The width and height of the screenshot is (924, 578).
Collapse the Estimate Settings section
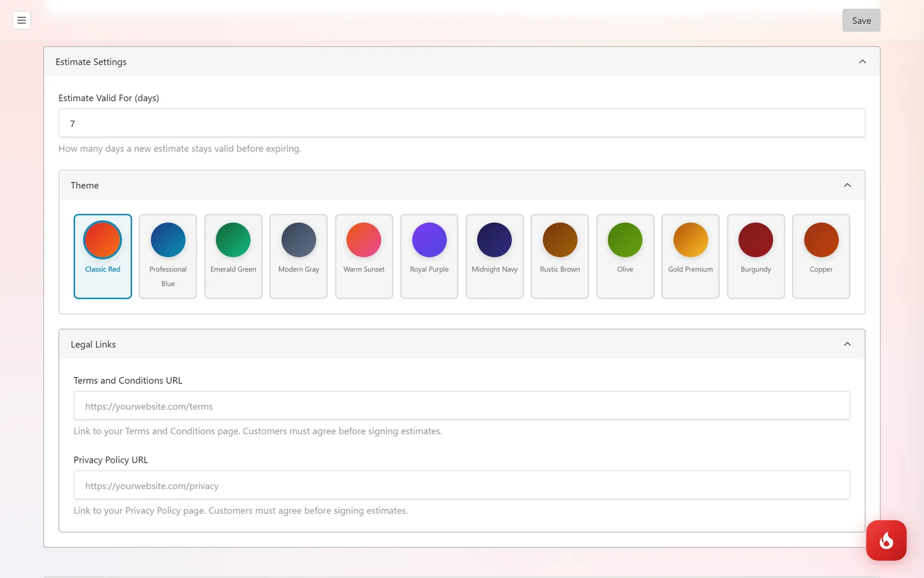click(862, 62)
